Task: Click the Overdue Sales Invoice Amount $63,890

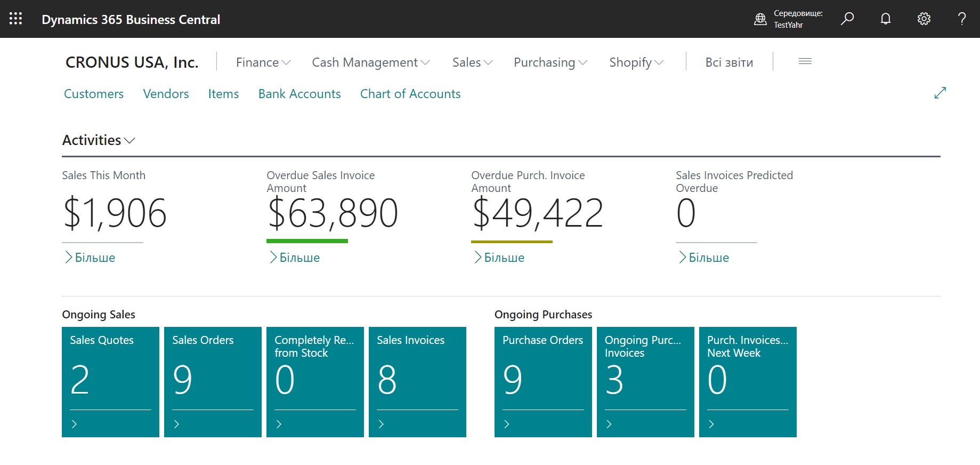Action: coord(333,213)
